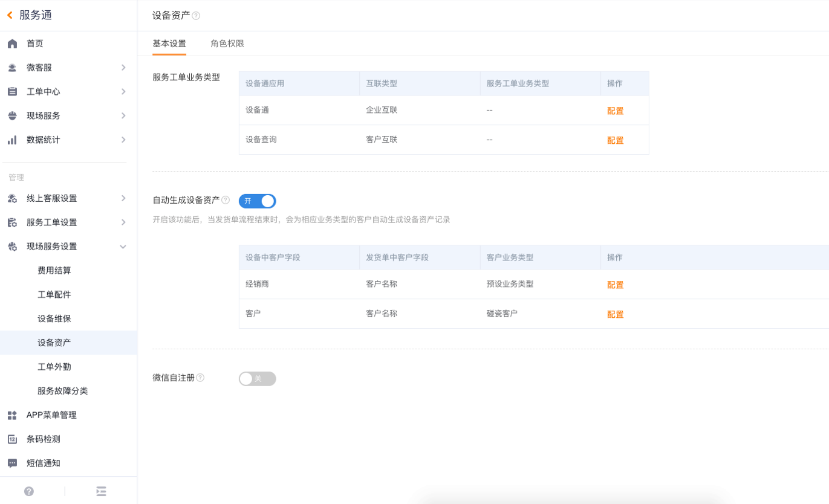829x504 pixels.
Task: Open the APP菜单管理 grid icon
Action: (12, 415)
